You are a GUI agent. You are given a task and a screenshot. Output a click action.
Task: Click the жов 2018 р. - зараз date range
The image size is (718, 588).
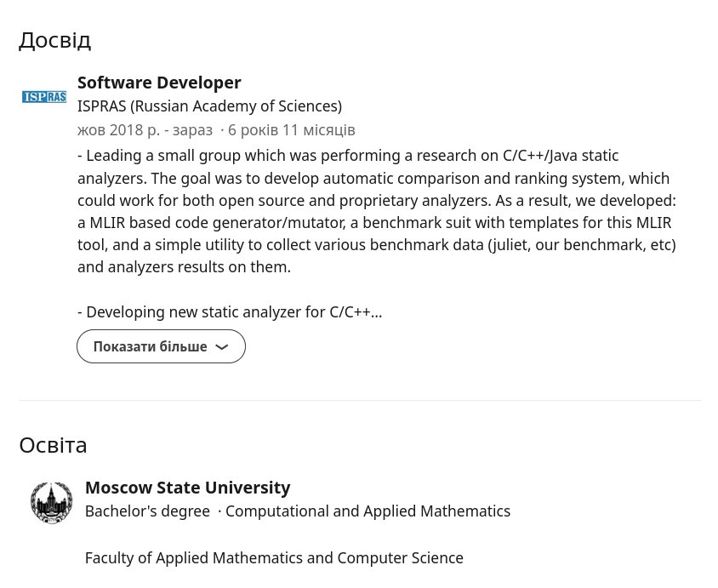[145, 130]
